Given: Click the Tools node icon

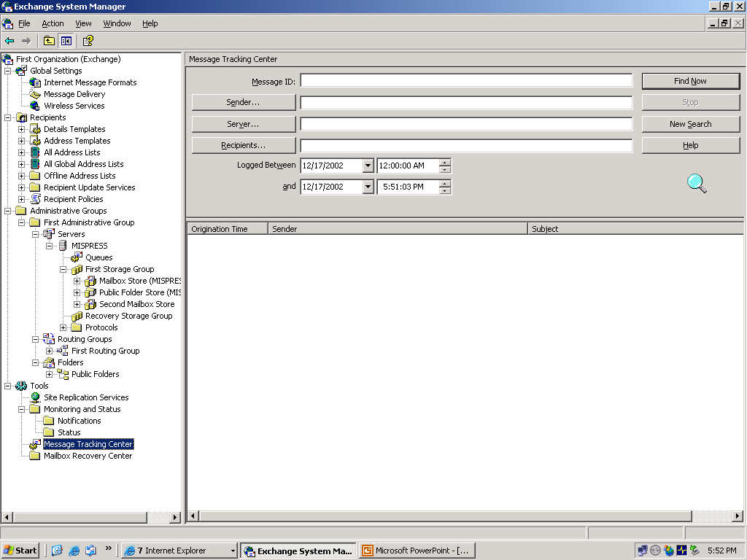Looking at the screenshot, I should [x=21, y=386].
